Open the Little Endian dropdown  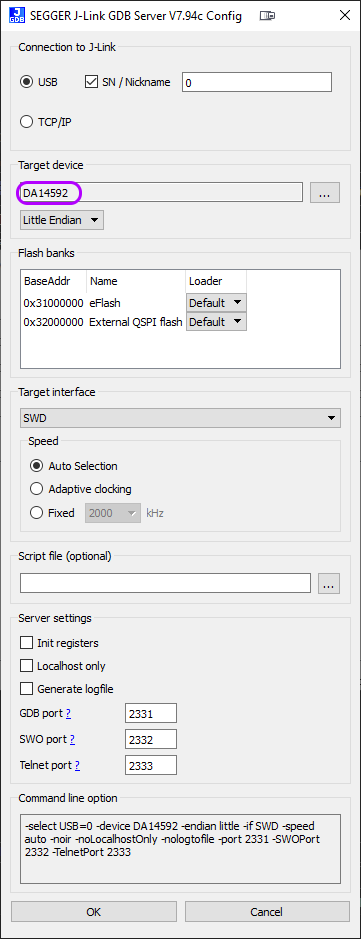click(62, 220)
